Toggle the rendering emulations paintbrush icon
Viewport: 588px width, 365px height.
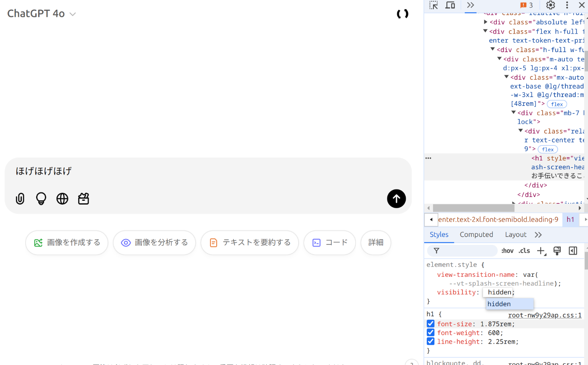click(557, 251)
